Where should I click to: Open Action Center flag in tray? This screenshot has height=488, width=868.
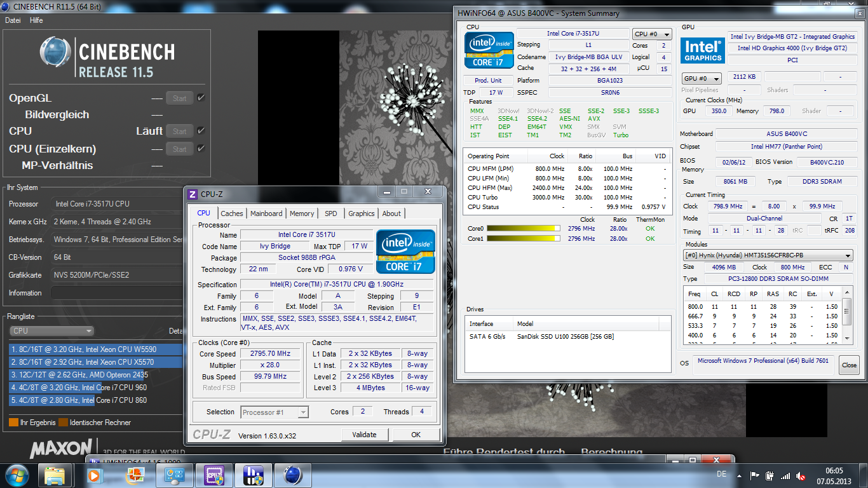tap(755, 475)
